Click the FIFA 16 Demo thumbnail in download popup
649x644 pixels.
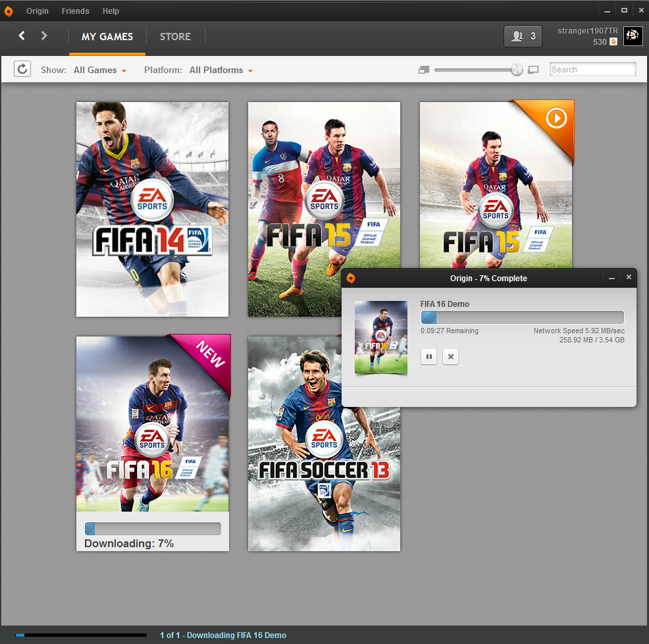coord(381,337)
